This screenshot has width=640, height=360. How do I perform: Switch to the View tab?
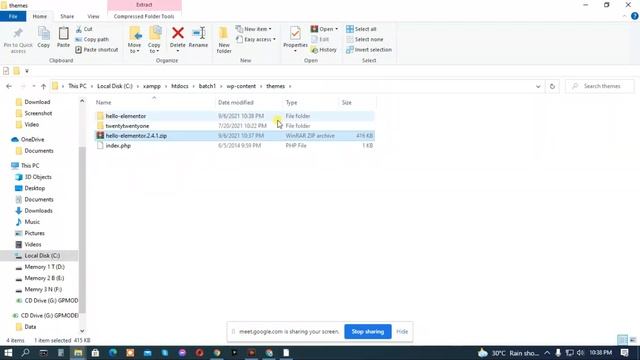coord(93,16)
